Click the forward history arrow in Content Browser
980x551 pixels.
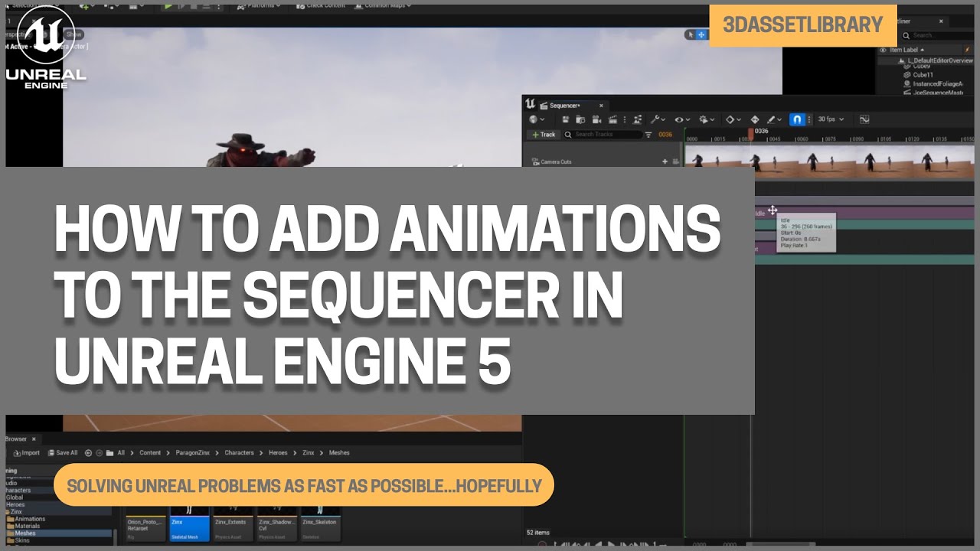tap(99, 453)
